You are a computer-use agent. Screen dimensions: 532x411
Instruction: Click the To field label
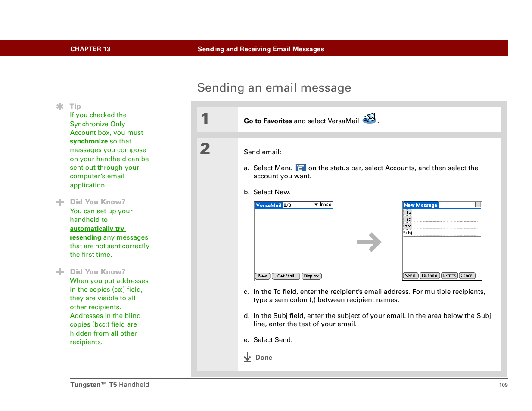click(408, 212)
